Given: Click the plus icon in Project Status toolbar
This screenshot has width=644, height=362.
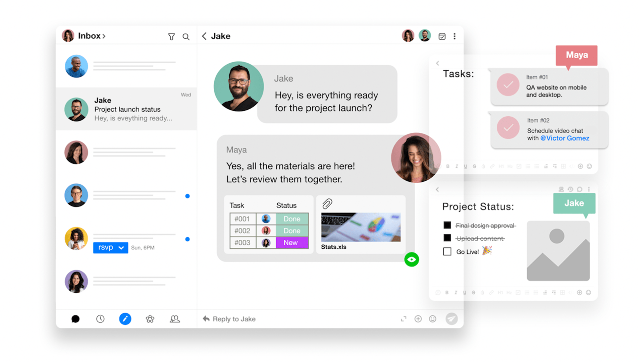Looking at the screenshot, I should pyautogui.click(x=579, y=293).
